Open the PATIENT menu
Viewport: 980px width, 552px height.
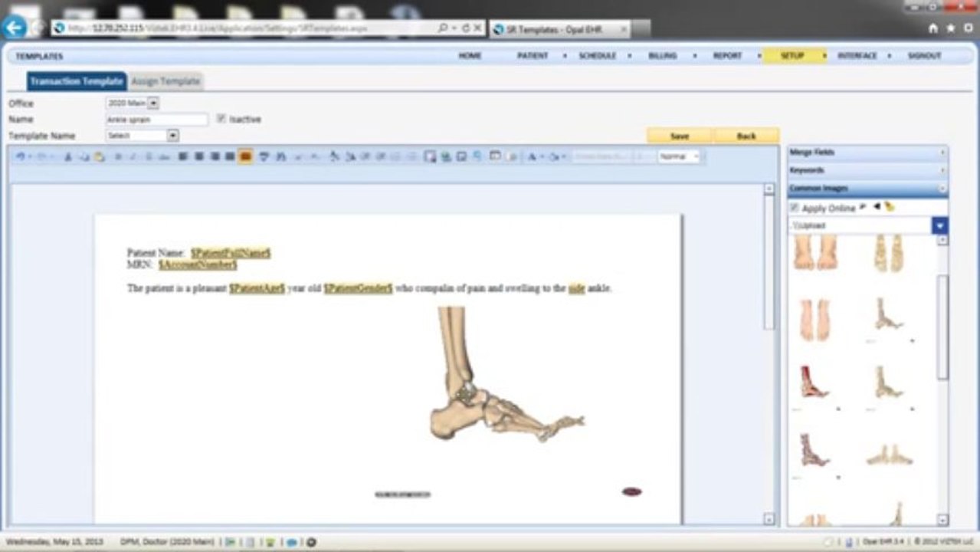click(533, 56)
